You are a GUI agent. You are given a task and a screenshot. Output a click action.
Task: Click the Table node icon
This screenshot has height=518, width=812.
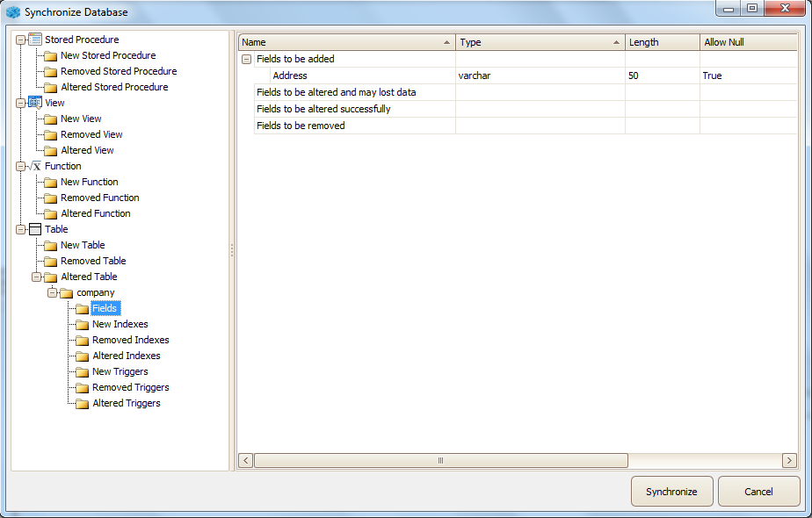[34, 229]
